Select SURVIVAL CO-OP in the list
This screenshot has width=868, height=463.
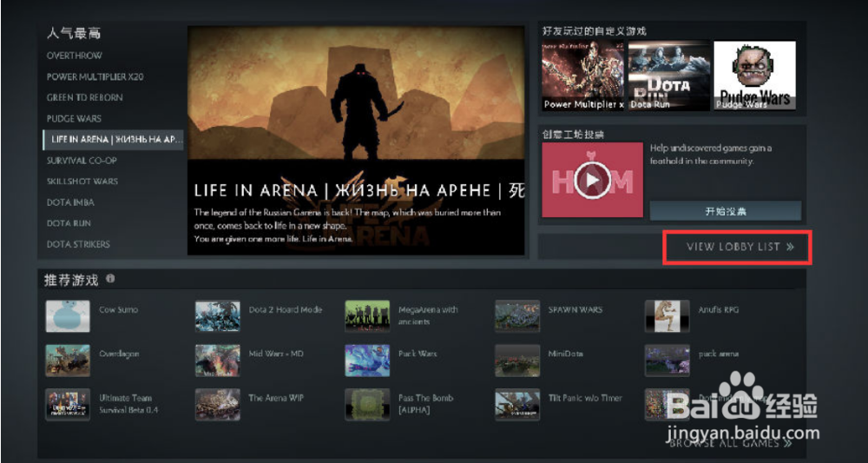click(x=82, y=161)
